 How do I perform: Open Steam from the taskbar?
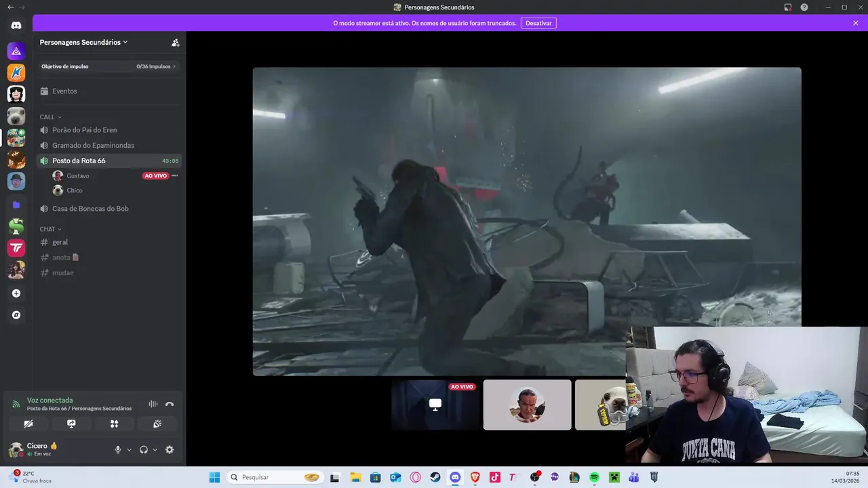pyautogui.click(x=435, y=477)
